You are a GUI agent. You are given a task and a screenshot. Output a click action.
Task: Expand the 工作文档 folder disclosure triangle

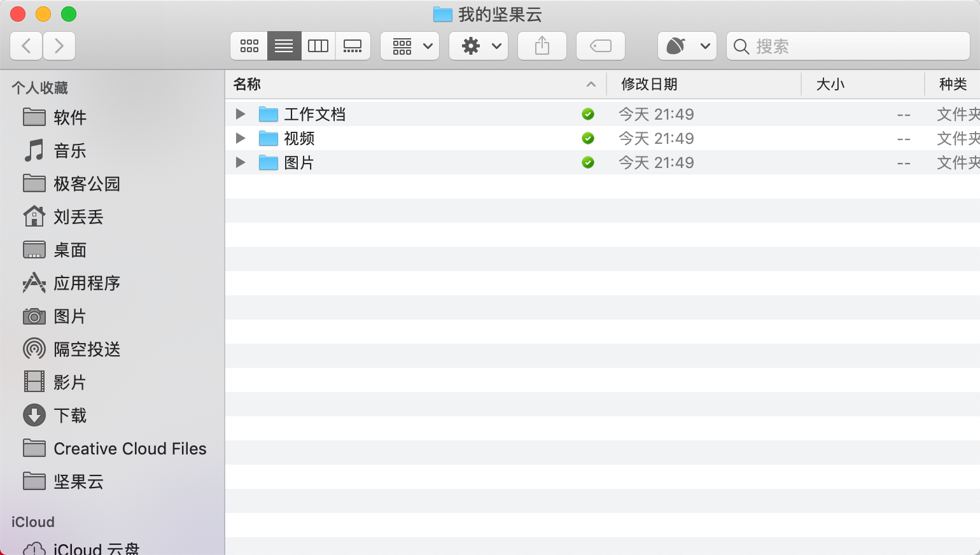241,114
